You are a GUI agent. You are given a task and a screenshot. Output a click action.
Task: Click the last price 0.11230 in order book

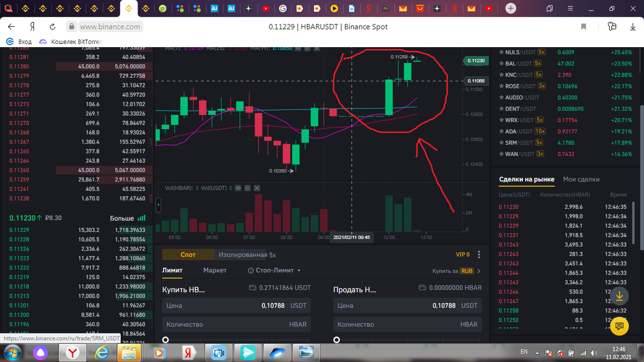pyautogui.click(x=22, y=218)
